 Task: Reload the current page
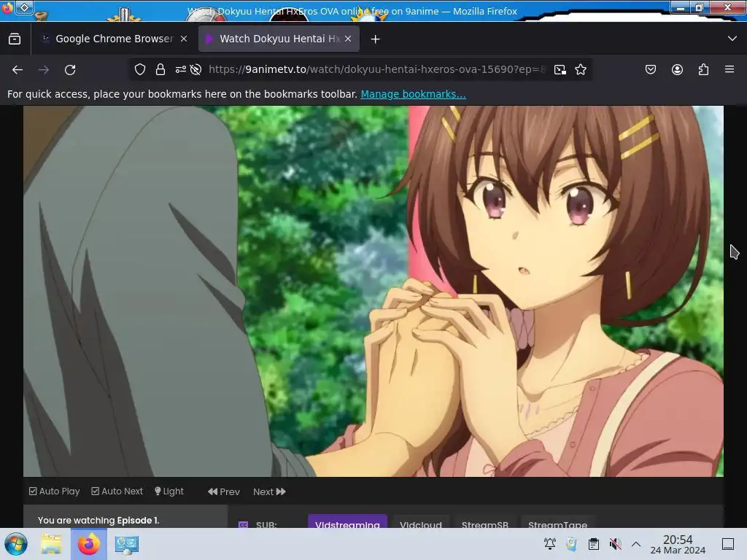click(70, 70)
